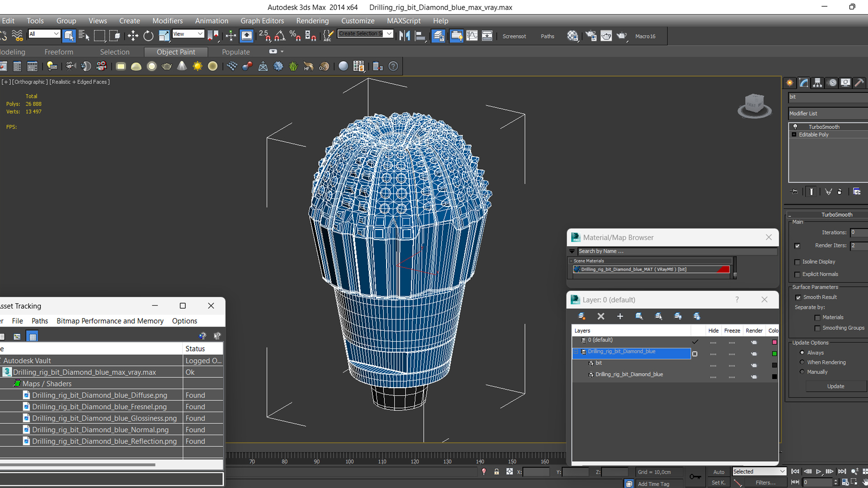The height and width of the screenshot is (488, 868).
Task: Delete the highlighted layer with X icon
Action: pos(601,316)
